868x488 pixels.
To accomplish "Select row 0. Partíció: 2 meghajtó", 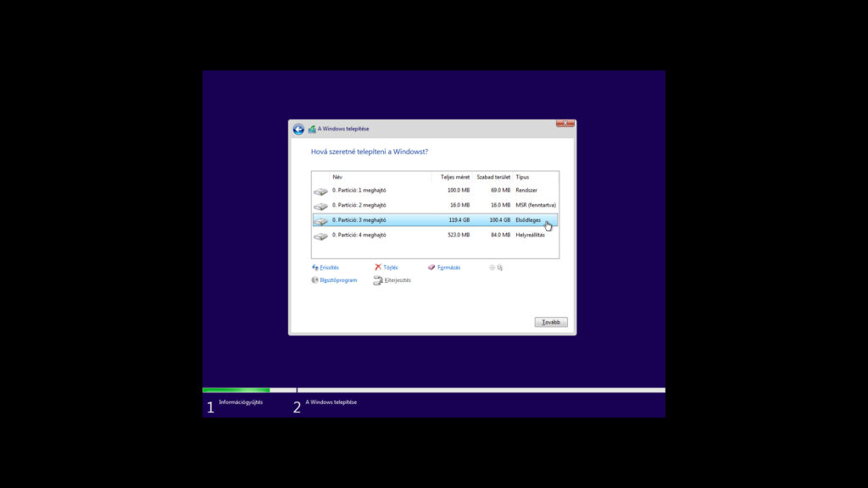I will click(435, 205).
